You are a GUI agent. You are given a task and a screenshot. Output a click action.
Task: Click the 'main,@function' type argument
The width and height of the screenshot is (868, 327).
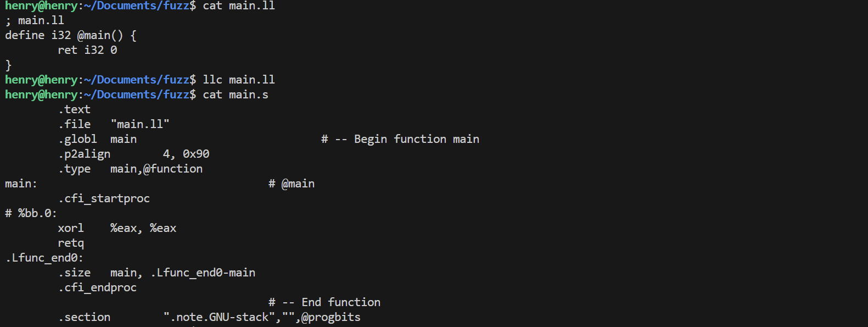pyautogui.click(x=156, y=169)
